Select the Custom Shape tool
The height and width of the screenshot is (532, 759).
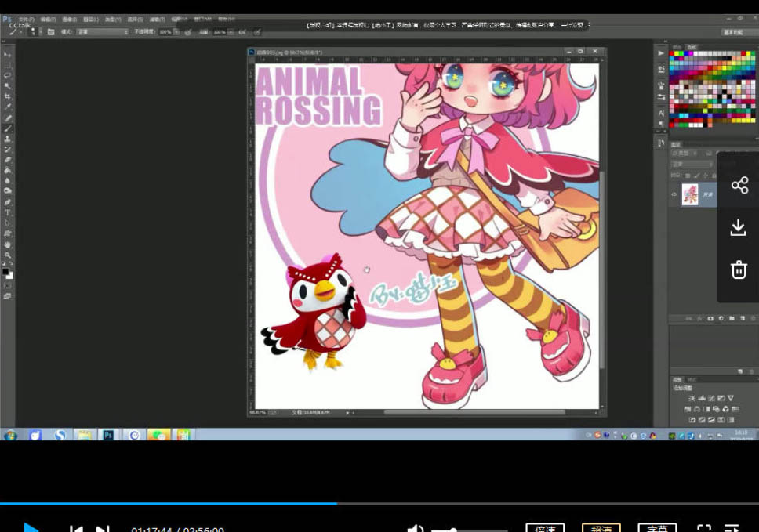point(7,233)
